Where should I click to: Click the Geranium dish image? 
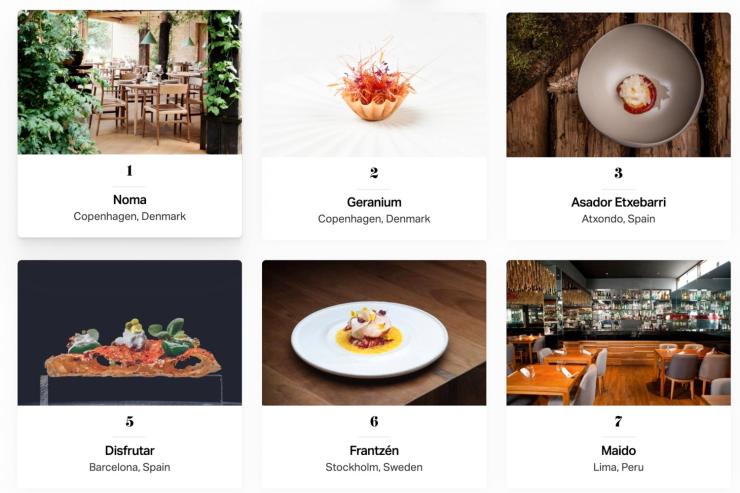[374, 85]
